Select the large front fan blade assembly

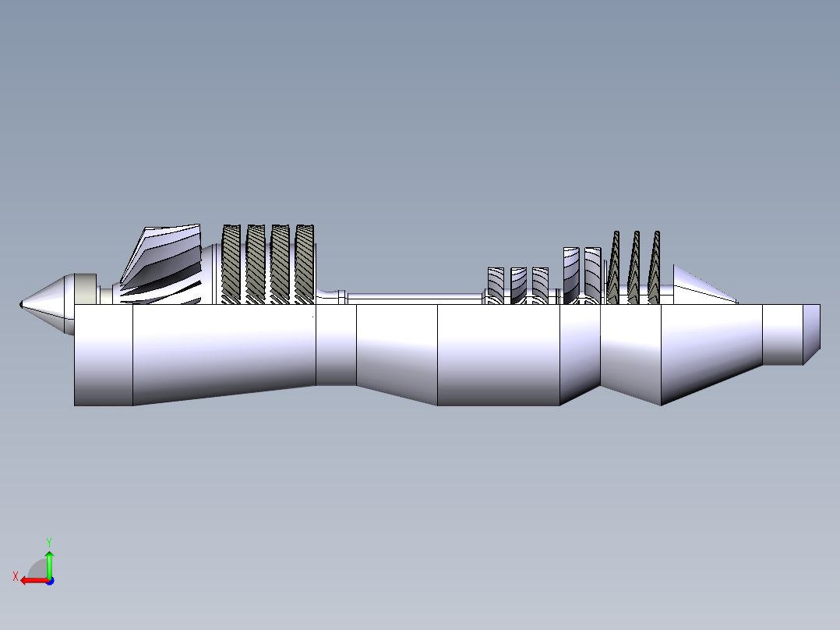pos(161,264)
